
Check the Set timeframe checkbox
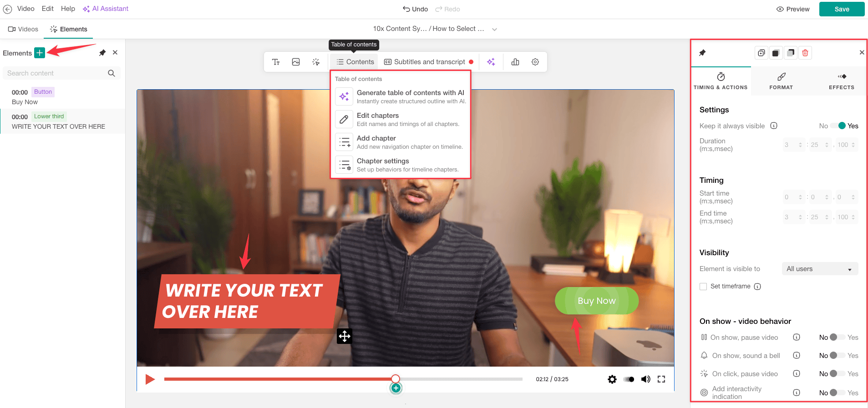pos(703,287)
